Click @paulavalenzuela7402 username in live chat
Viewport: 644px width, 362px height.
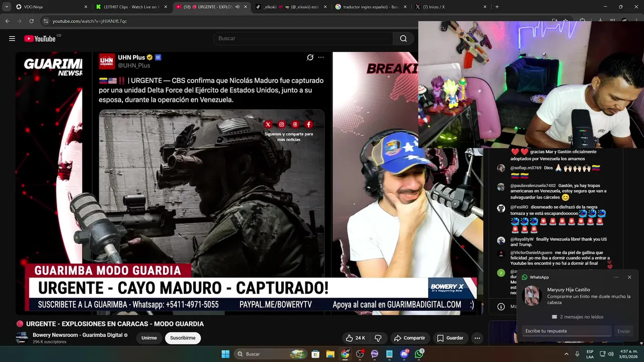[533, 186]
